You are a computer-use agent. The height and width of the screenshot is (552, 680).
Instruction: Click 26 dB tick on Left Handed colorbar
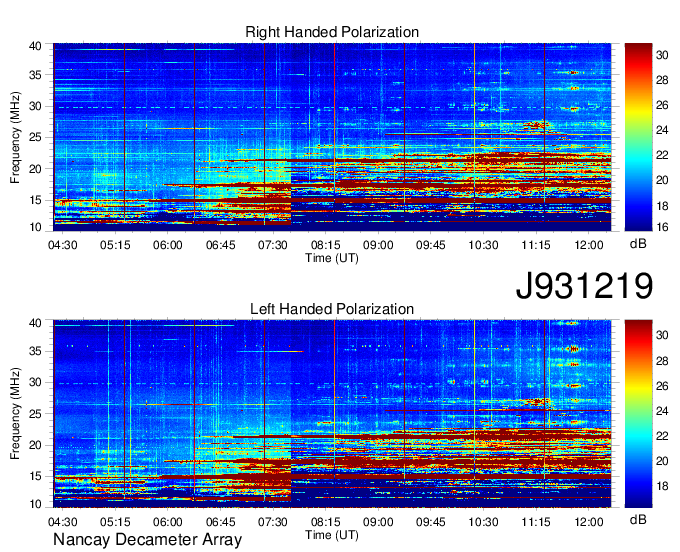(662, 386)
